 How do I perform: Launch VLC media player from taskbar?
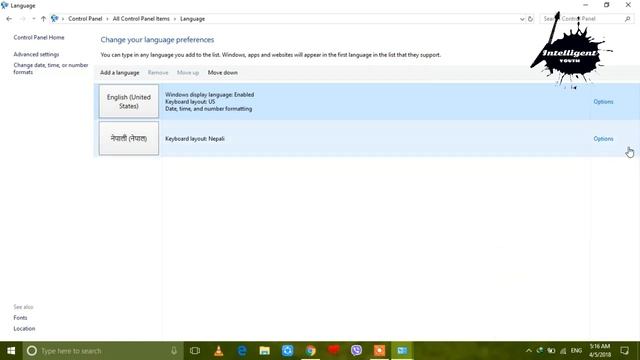219,351
